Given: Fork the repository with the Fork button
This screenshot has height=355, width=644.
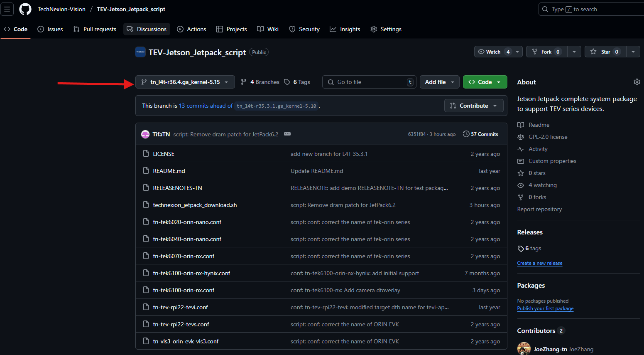Looking at the screenshot, I should point(546,52).
